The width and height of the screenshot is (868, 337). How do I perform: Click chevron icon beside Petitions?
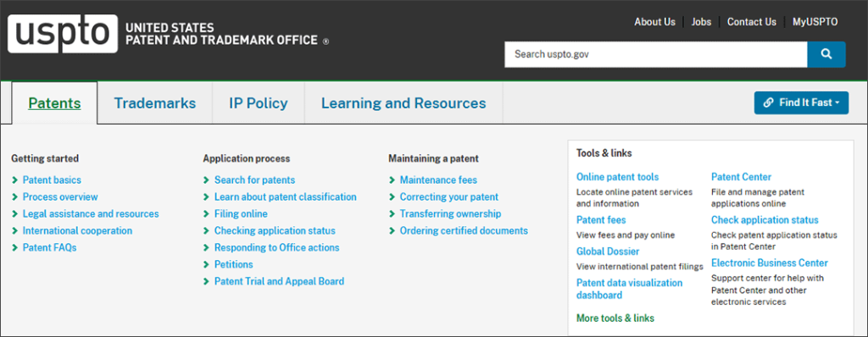coord(207,264)
